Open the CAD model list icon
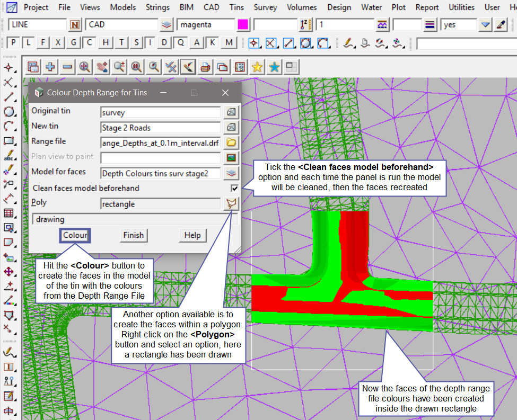This screenshot has height=420, width=517. (167, 25)
